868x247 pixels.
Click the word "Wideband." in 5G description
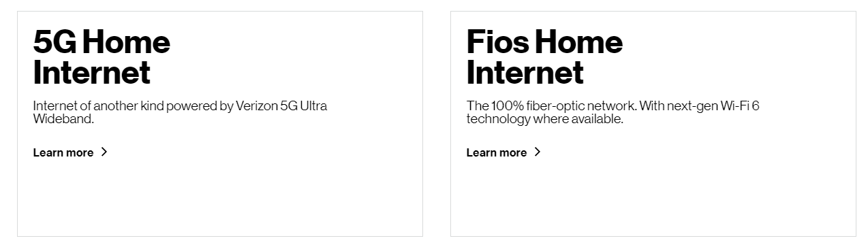point(63,119)
